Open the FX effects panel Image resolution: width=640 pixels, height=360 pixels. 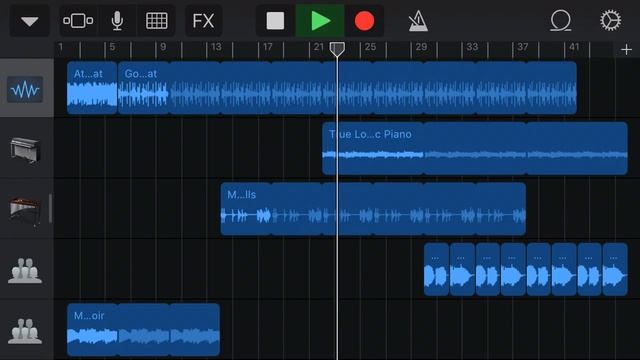(x=203, y=21)
